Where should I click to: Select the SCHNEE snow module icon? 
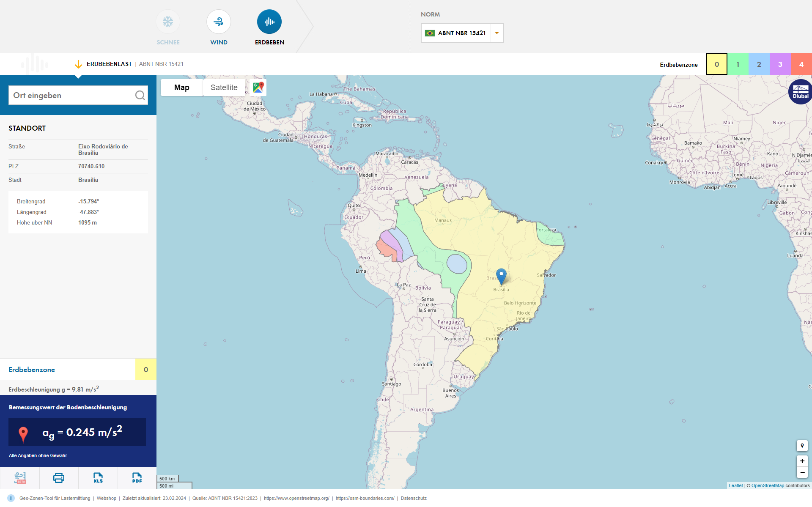pos(168,21)
